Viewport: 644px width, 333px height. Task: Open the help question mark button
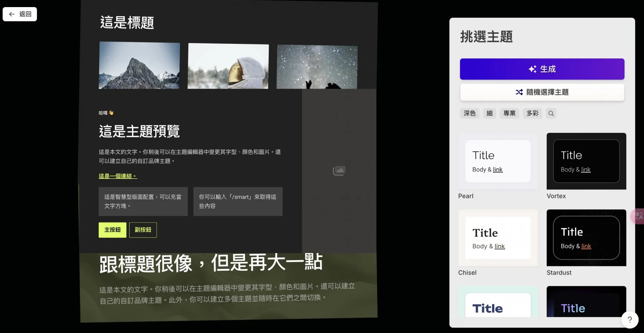630,319
